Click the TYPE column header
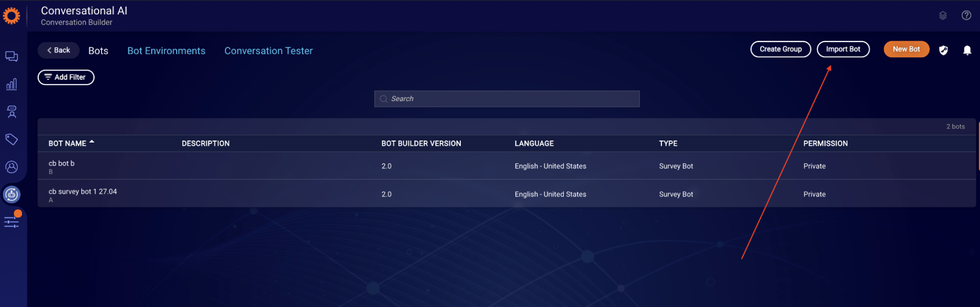 tap(668, 143)
